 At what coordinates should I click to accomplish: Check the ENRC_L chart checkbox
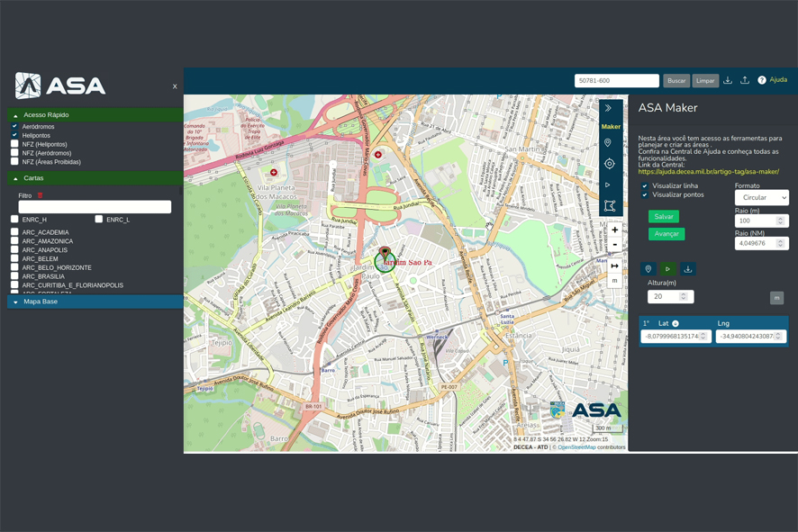pyautogui.click(x=99, y=220)
